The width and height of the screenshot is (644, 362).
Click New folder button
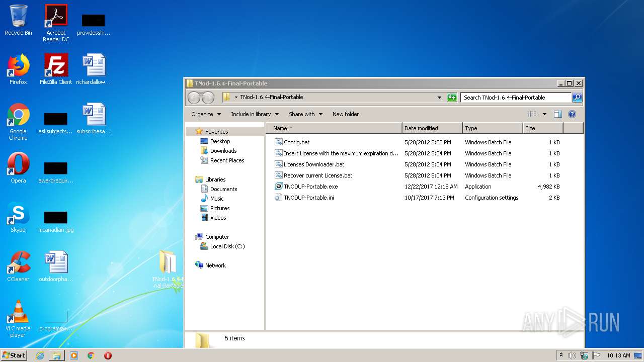(x=346, y=114)
